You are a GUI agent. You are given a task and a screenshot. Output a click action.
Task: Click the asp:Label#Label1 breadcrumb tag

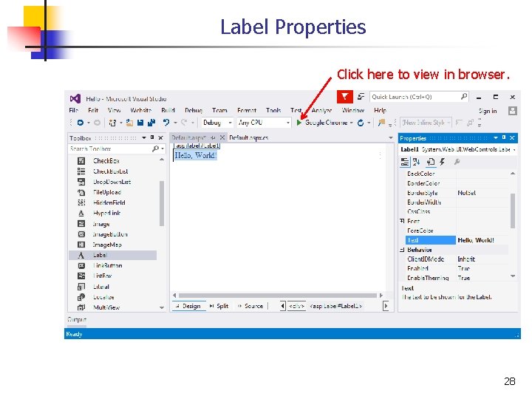click(x=336, y=306)
